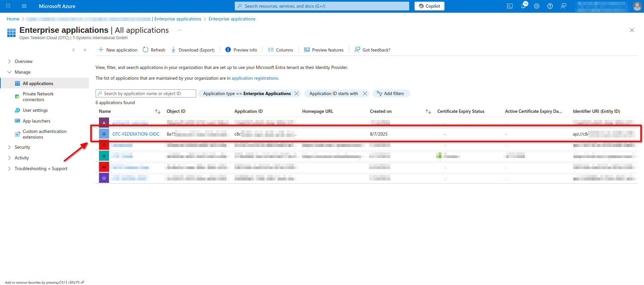Open the Cloud Shell icon
This screenshot has width=644, height=285.
(509, 6)
